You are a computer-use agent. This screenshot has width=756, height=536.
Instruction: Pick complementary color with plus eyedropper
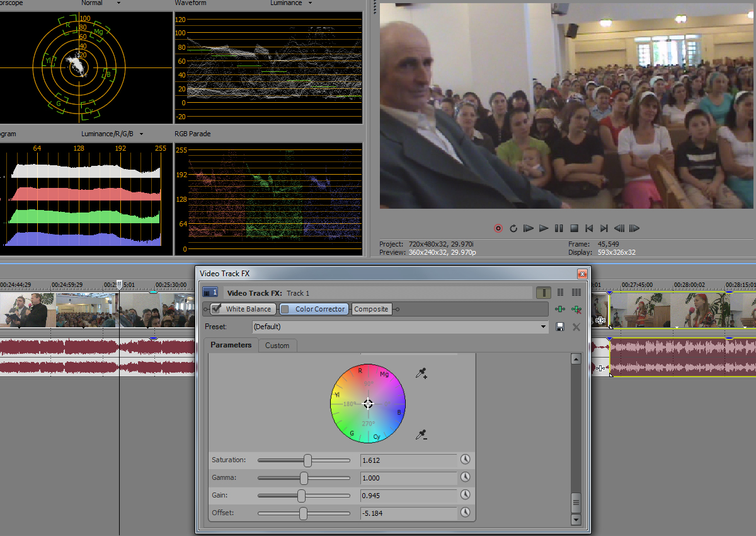[x=421, y=374]
